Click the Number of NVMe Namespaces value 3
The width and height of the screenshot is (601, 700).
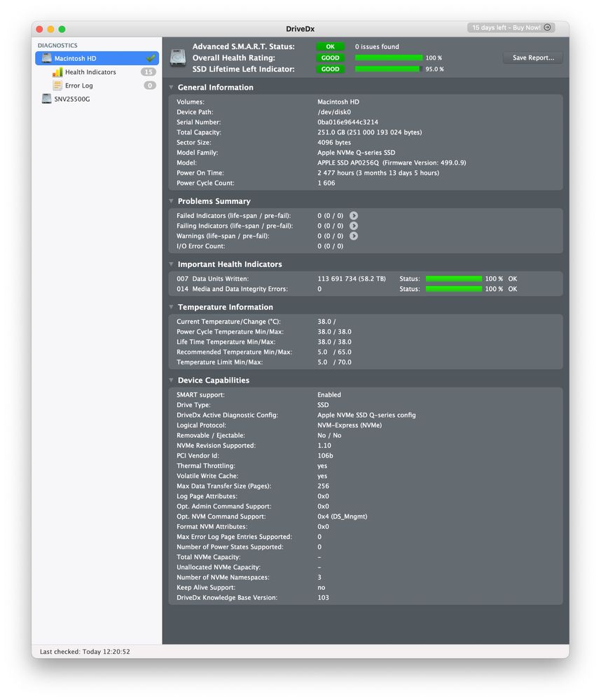tap(319, 577)
